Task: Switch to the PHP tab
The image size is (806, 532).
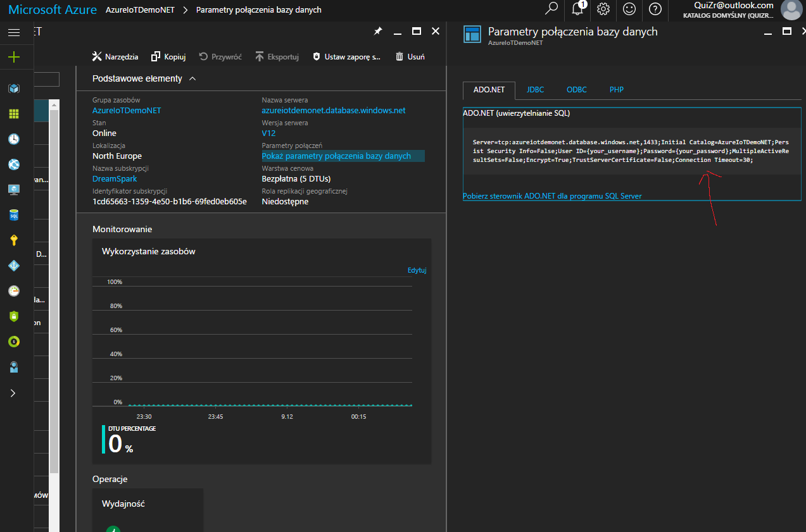Action: point(617,90)
